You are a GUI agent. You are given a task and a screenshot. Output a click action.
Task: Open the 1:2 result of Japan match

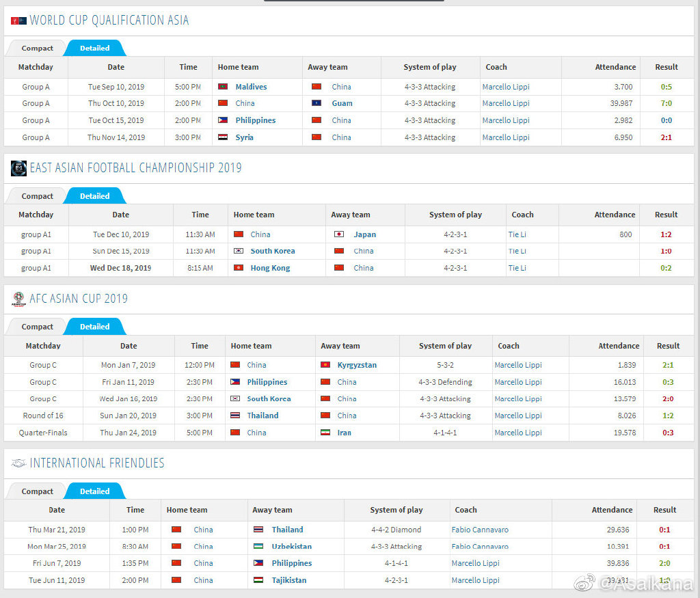[x=666, y=234]
